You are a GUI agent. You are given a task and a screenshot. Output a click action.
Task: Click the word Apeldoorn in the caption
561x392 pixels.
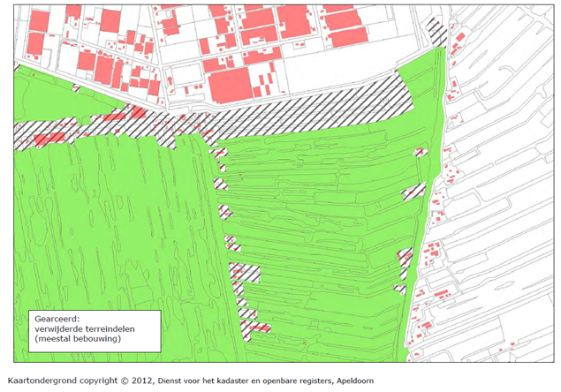(x=351, y=381)
